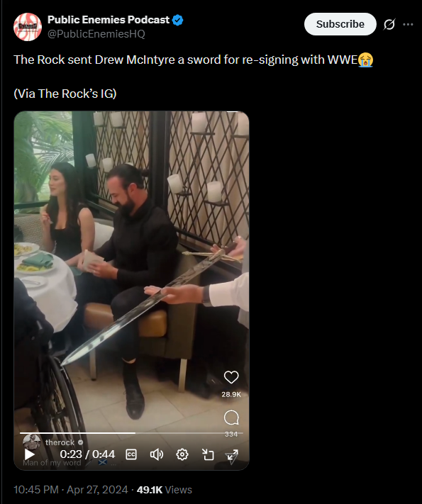This screenshot has width=422, height=504.
Task: Open the Public Enemies Podcast display name
Action: (109, 20)
